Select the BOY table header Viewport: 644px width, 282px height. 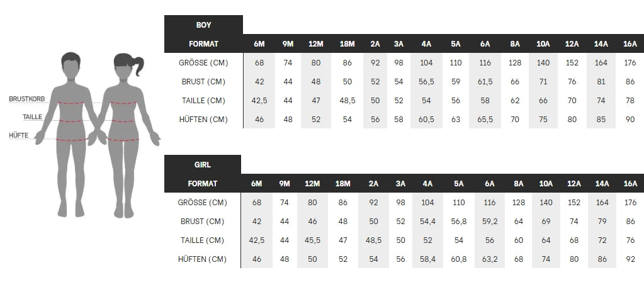203,25
